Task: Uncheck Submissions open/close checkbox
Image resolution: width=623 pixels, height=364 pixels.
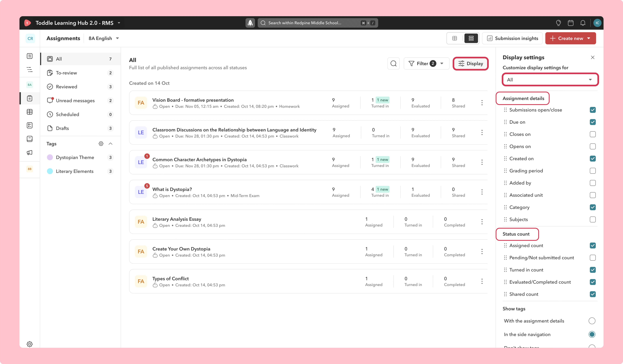Action: (x=593, y=110)
